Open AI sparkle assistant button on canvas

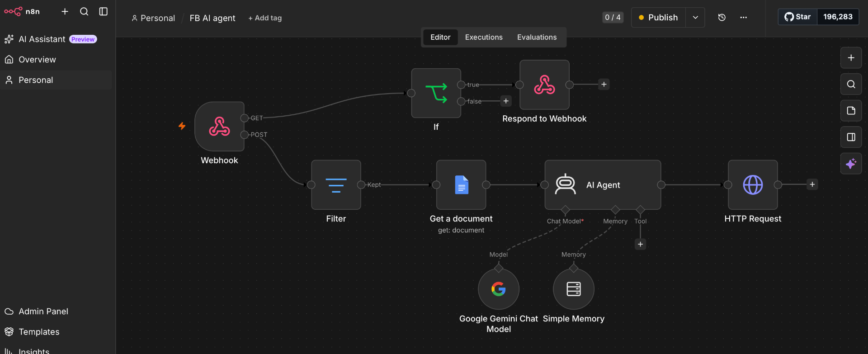851,164
